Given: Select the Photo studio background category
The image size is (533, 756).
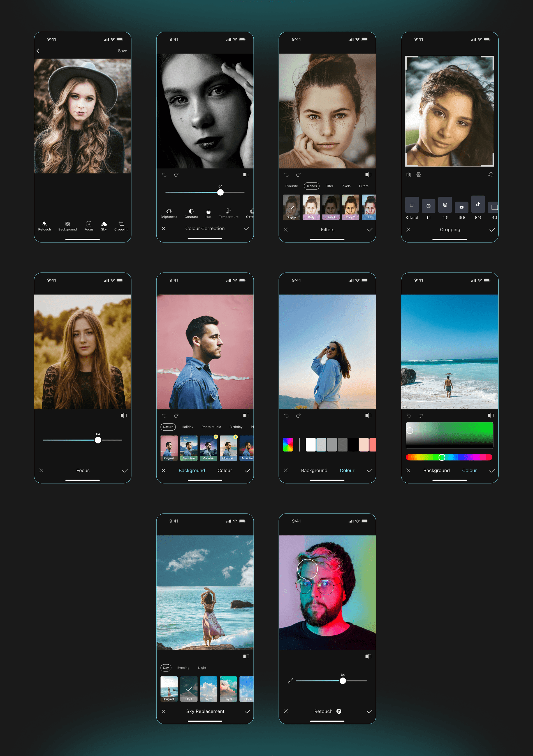Looking at the screenshot, I should 211,427.
